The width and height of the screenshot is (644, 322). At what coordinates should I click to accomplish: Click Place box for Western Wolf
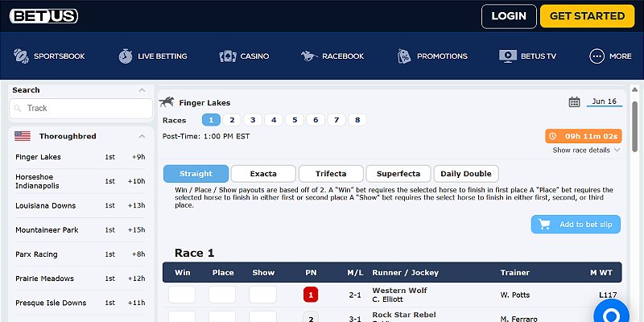coord(222,295)
